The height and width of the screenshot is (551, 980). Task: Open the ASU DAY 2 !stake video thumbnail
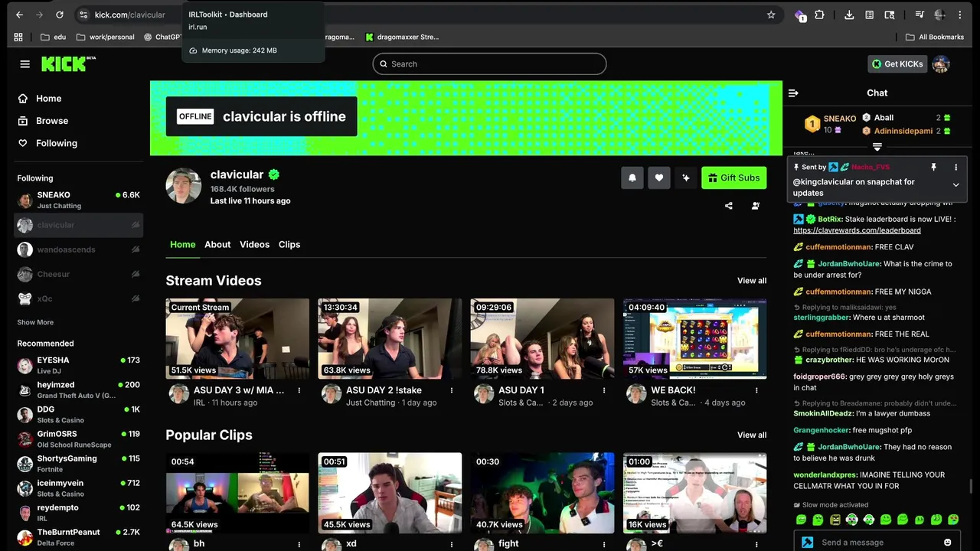coord(390,339)
